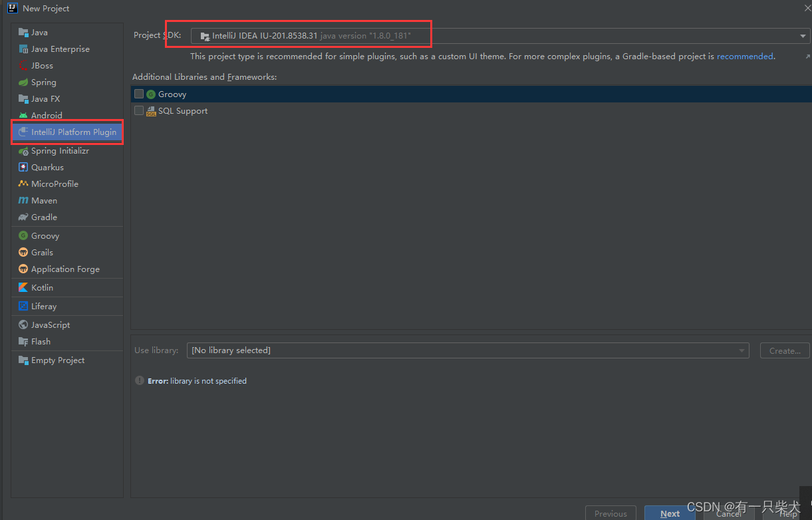Click the SDK folder icon in Project SDK
This screenshot has width=812, height=520.
[205, 36]
